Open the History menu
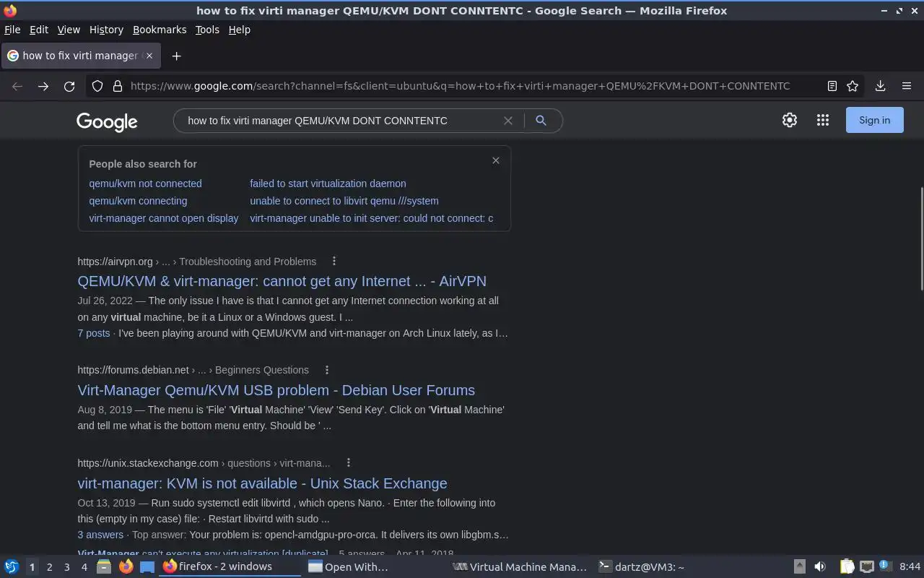The height and width of the screenshot is (578, 924). pos(106,30)
